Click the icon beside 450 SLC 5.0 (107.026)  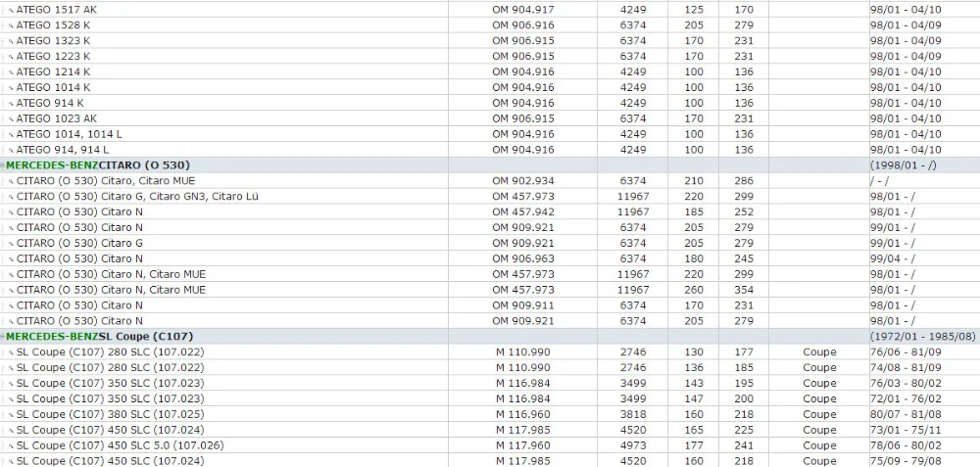pyautogui.click(x=11, y=447)
